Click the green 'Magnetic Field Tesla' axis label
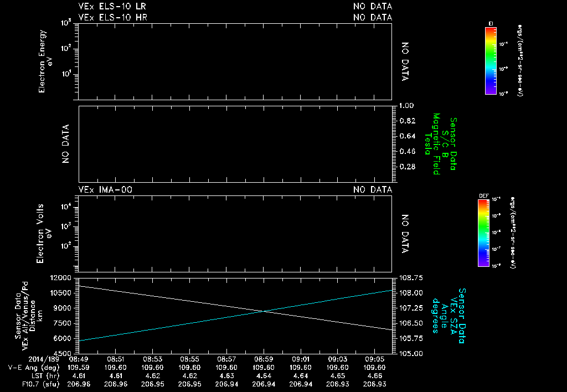Image resolution: width=567 pixels, height=392 pixels. pos(432,144)
